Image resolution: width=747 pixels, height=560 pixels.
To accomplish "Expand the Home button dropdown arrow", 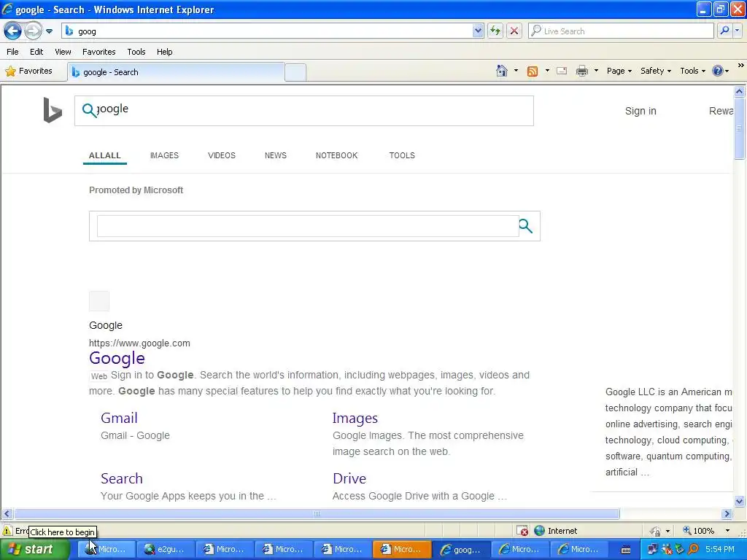I will click(x=516, y=71).
